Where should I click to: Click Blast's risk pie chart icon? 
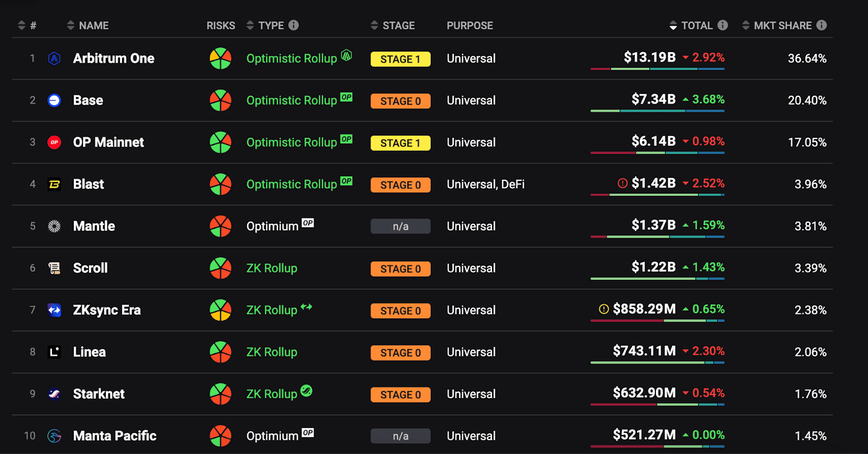(x=220, y=184)
